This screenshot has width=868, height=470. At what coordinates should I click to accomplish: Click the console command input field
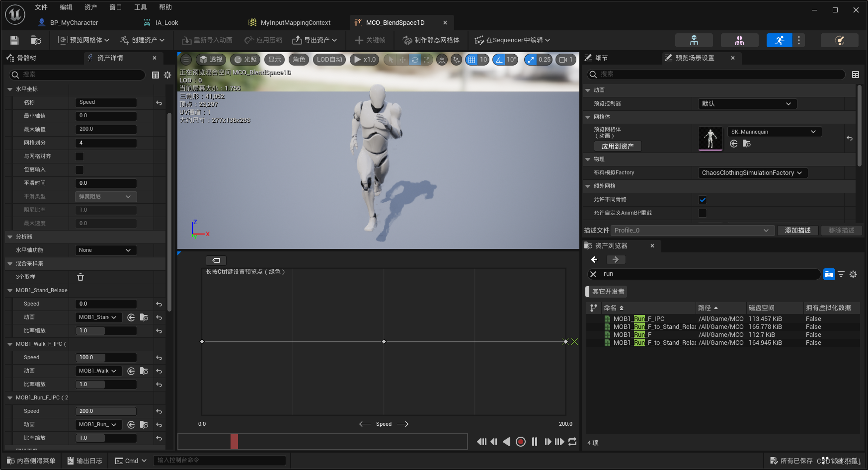tap(219, 461)
